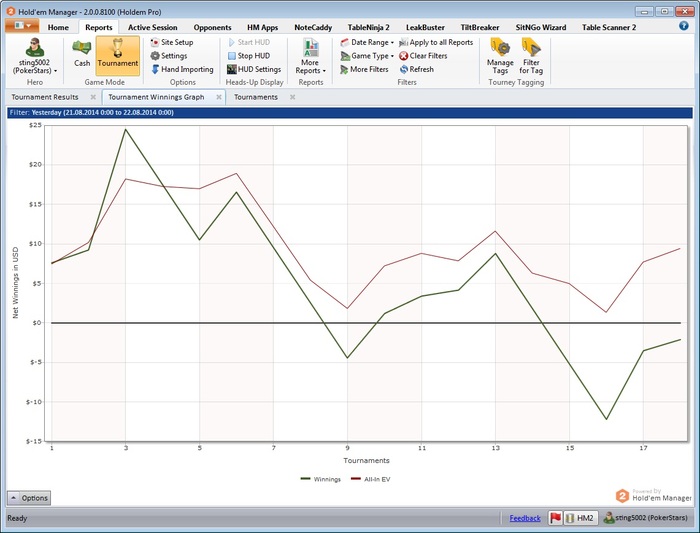
Task: Click the Yesterday filter bar
Action: tap(350, 112)
